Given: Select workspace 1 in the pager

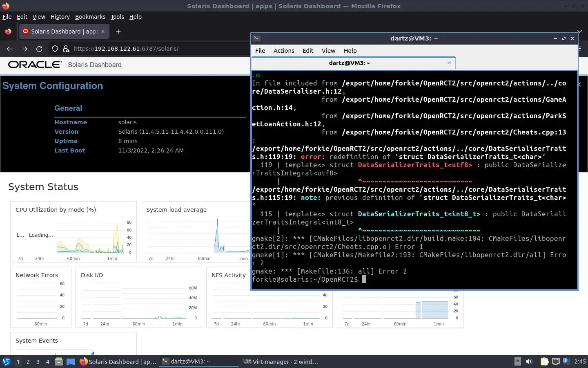Looking at the screenshot, I should (x=18, y=361).
